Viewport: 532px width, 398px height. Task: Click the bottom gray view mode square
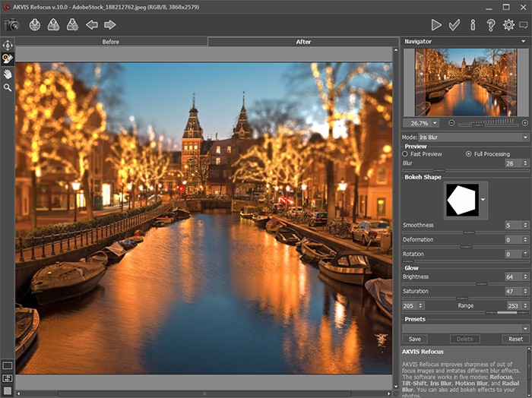[8, 391]
